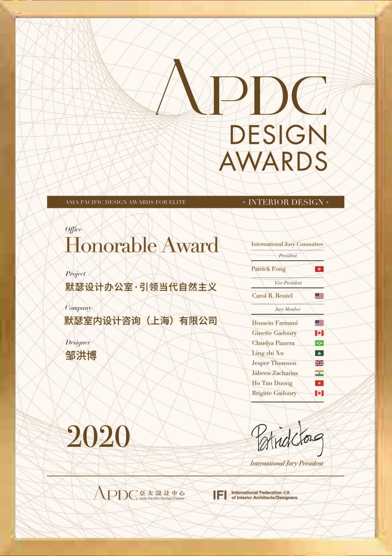Click 'International Federation of Interior Architects/Designers' text
Image resolution: width=392 pixels, height=556 pixels.
pyautogui.click(x=264, y=495)
